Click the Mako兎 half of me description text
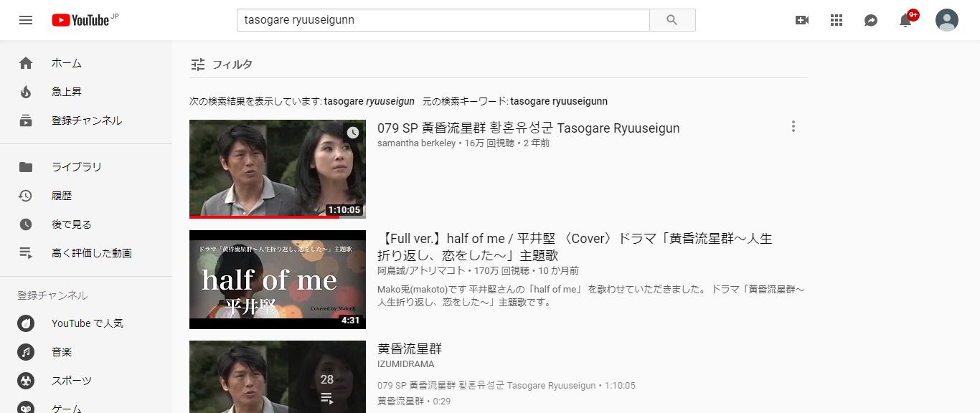 (591, 295)
